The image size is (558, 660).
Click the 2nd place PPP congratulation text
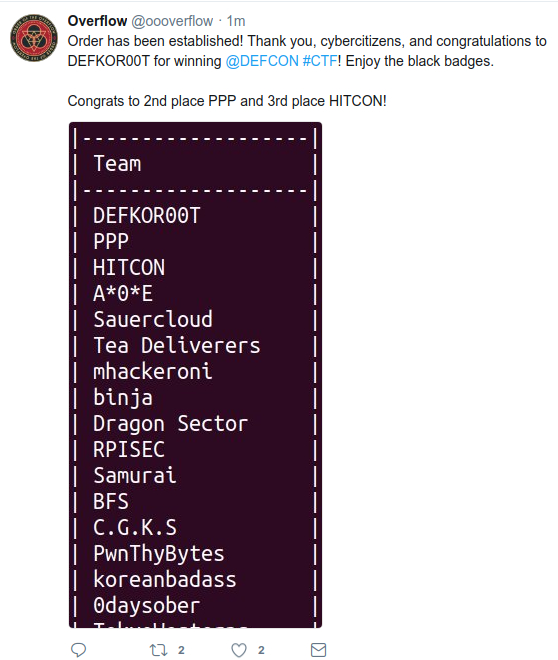point(227,101)
